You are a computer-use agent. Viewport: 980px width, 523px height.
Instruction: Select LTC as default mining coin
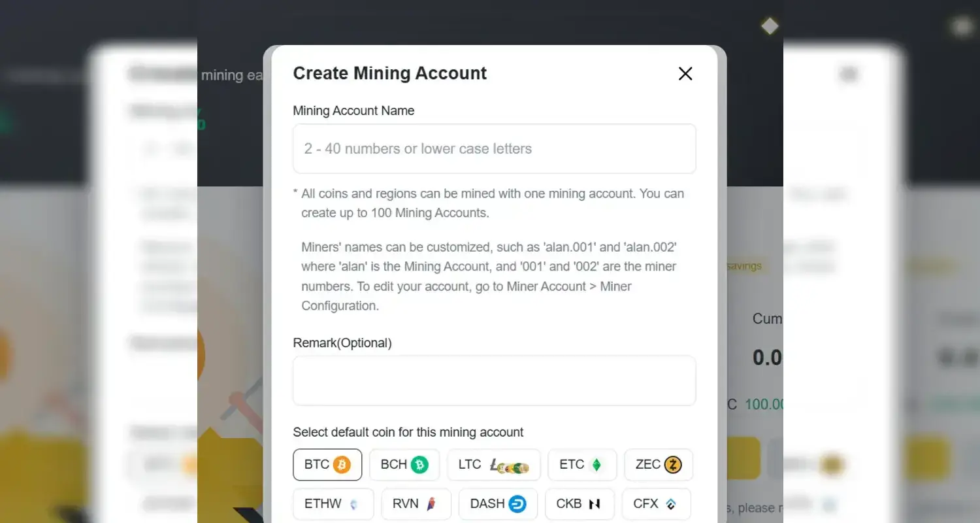(494, 464)
